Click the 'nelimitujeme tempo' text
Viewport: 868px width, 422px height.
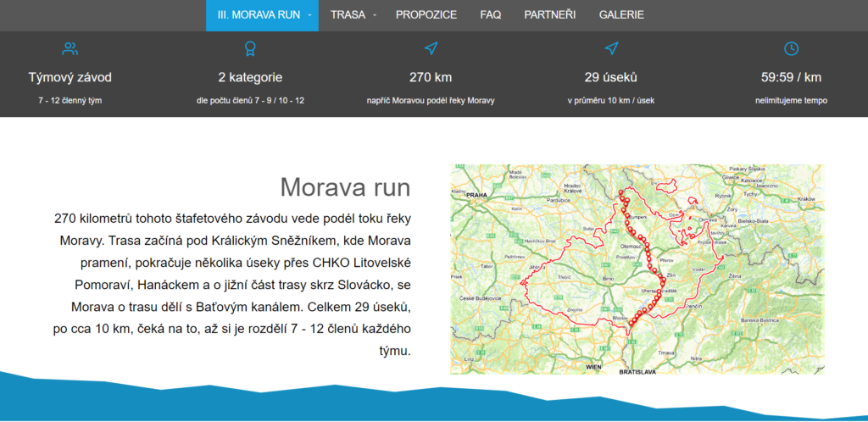click(791, 101)
